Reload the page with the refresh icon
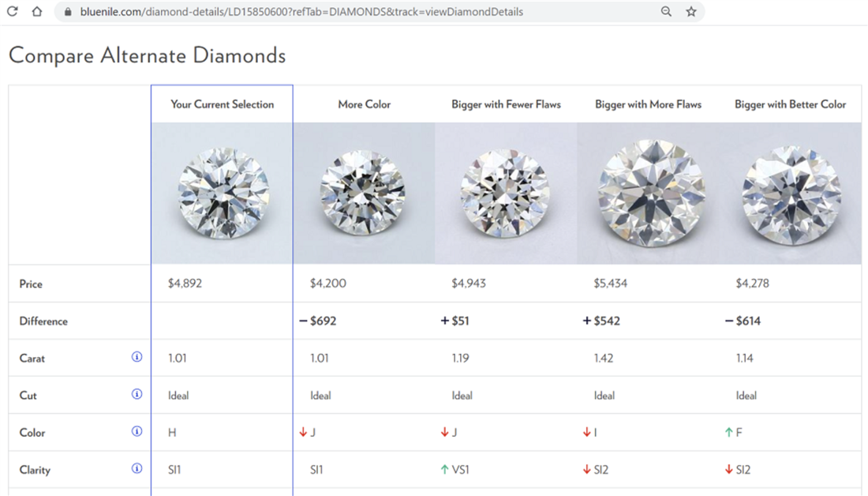This screenshot has width=868, height=496. [13, 12]
